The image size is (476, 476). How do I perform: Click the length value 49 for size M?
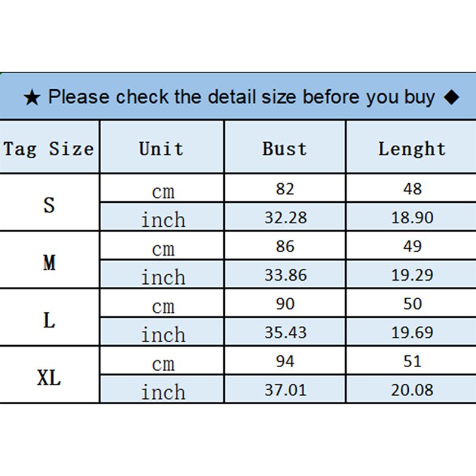(412, 246)
